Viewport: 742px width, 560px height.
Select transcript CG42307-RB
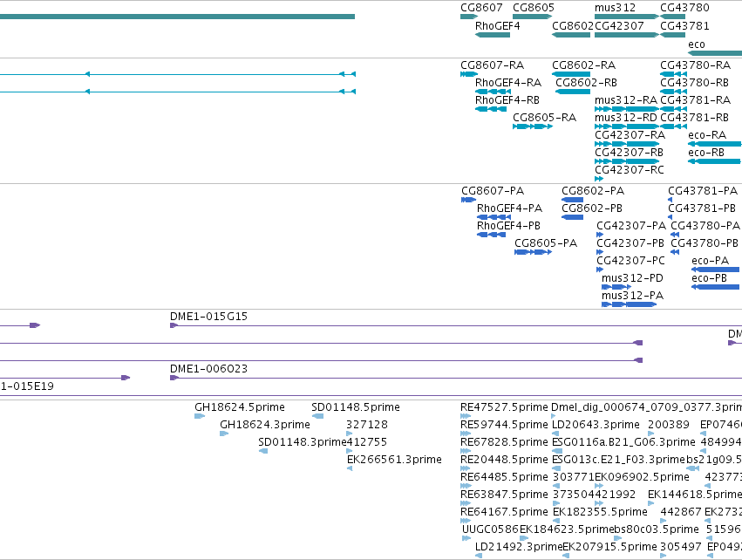[x=630, y=153]
